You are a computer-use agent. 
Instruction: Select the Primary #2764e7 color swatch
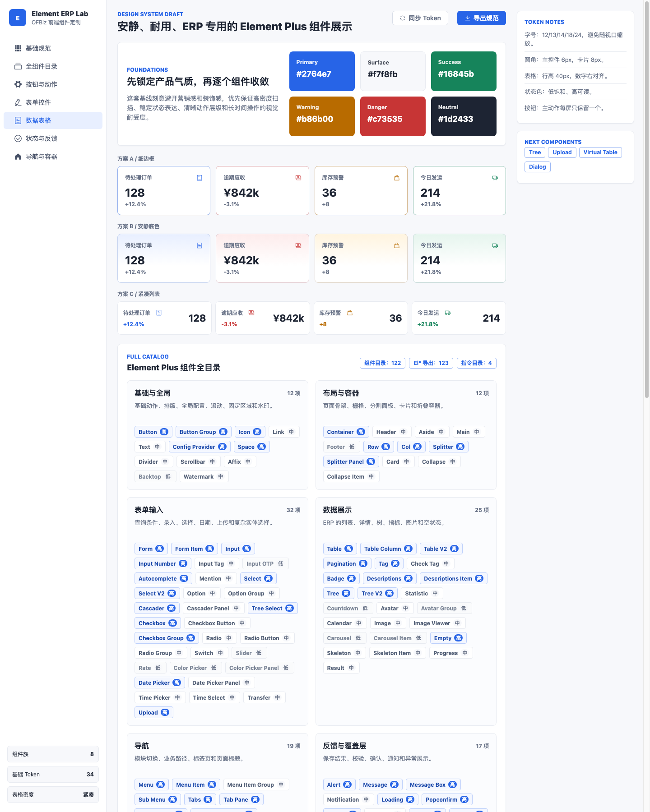click(322, 71)
